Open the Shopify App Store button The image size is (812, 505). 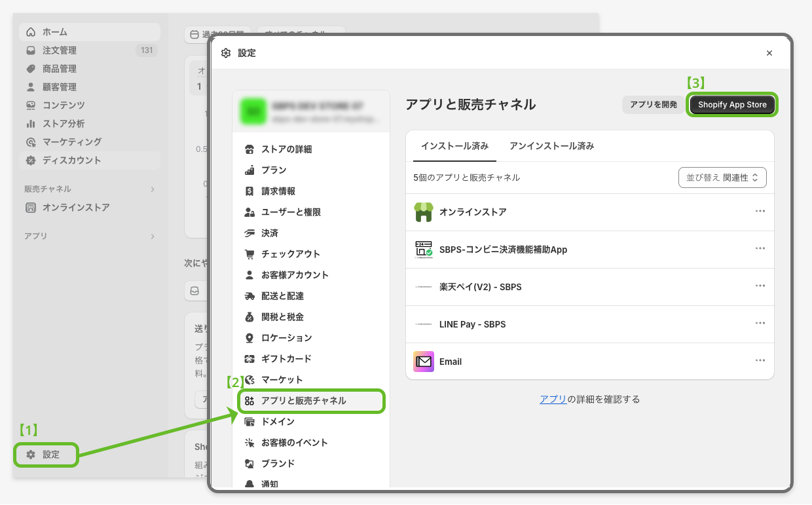(x=732, y=105)
